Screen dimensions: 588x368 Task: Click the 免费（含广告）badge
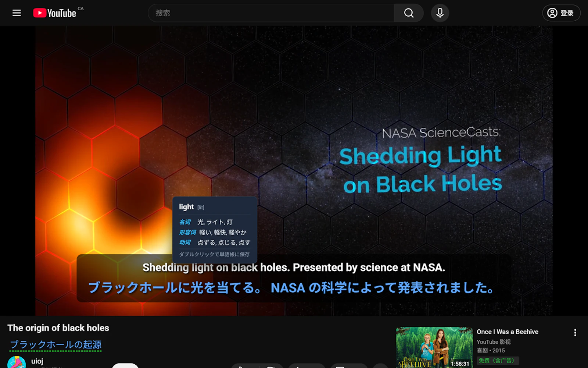click(x=498, y=361)
